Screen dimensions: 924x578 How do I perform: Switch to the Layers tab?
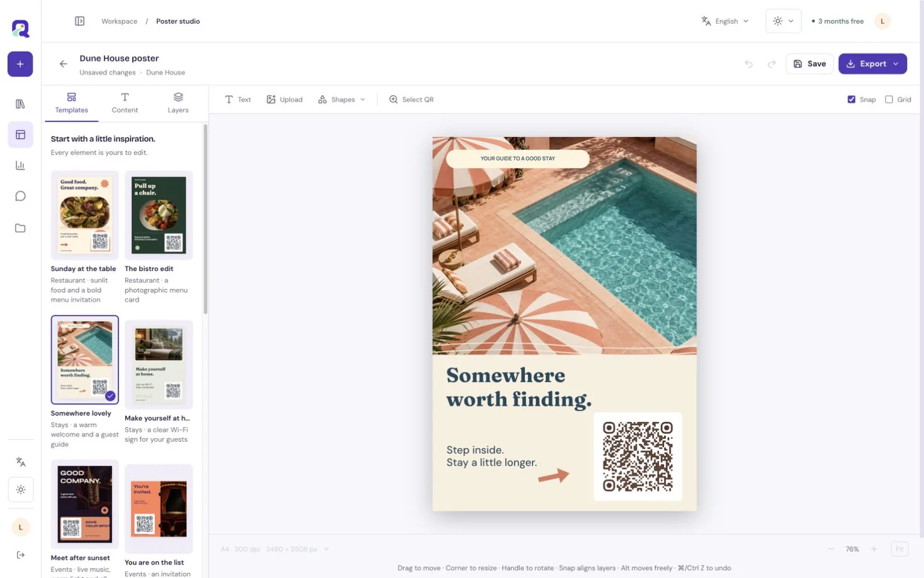point(178,103)
